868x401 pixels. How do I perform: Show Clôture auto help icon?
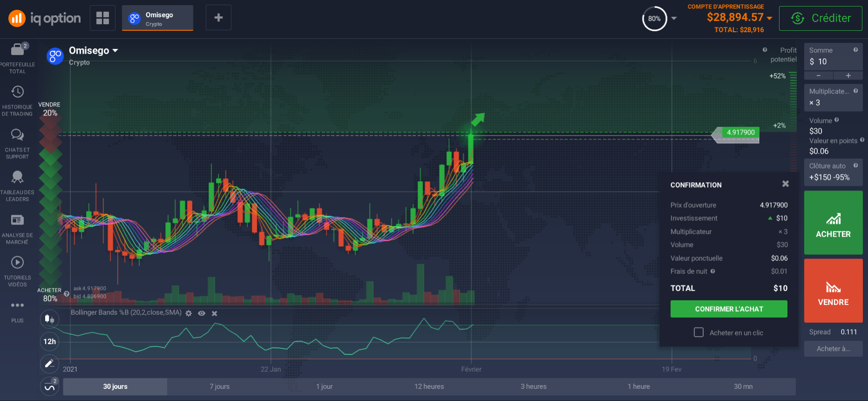(855, 165)
